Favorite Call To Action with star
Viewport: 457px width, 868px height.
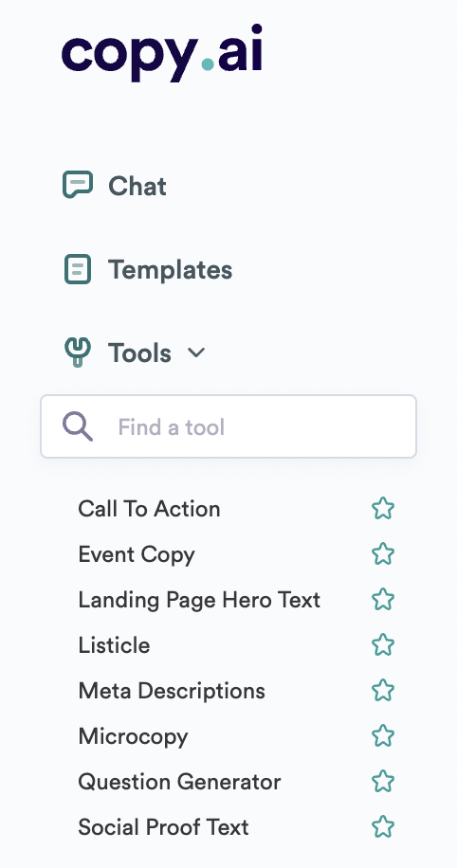[383, 509]
